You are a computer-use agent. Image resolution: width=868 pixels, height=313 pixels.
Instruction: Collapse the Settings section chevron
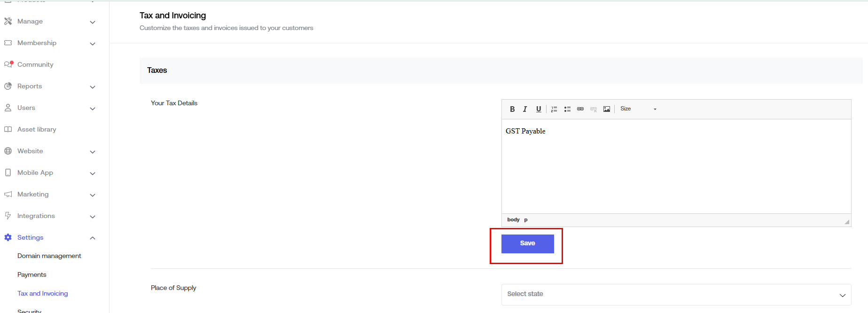(x=93, y=238)
